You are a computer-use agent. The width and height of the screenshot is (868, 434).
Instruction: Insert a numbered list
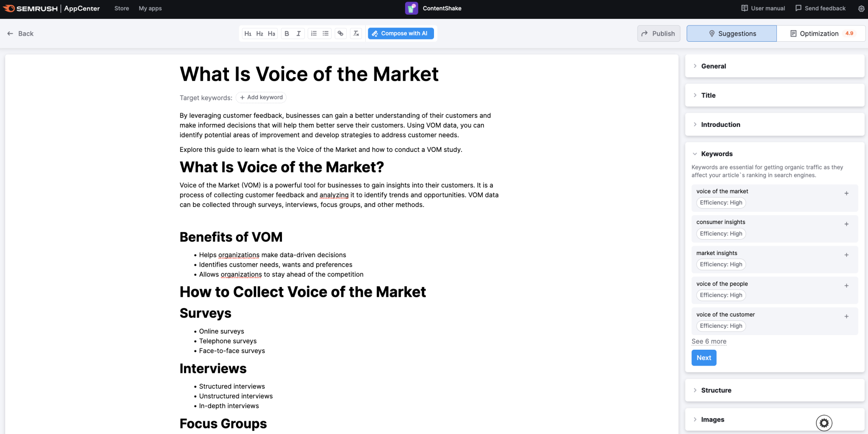314,34
